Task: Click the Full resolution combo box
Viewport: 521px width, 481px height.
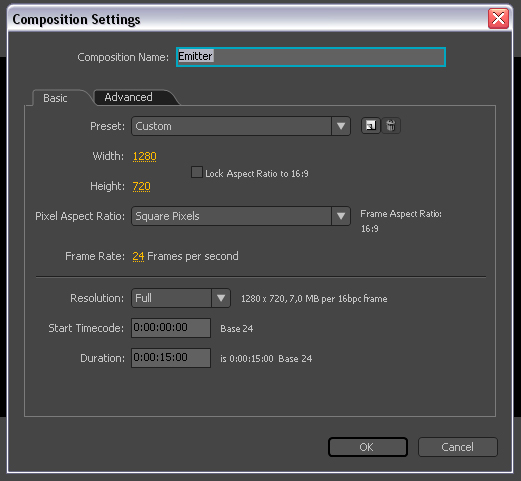Action: coord(181,298)
